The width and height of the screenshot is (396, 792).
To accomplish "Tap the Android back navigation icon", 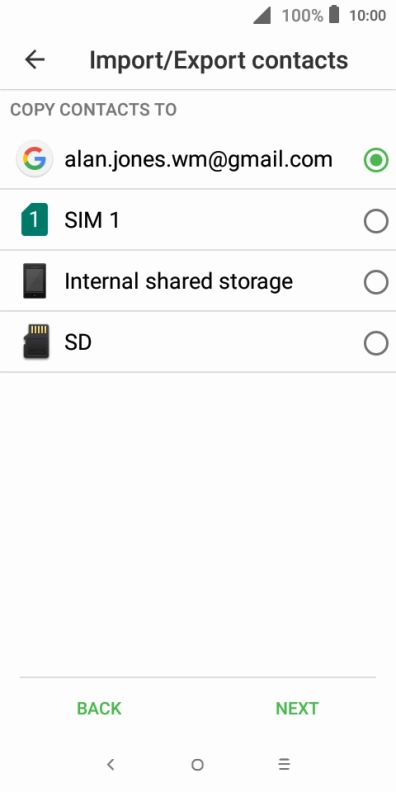I will [x=111, y=764].
